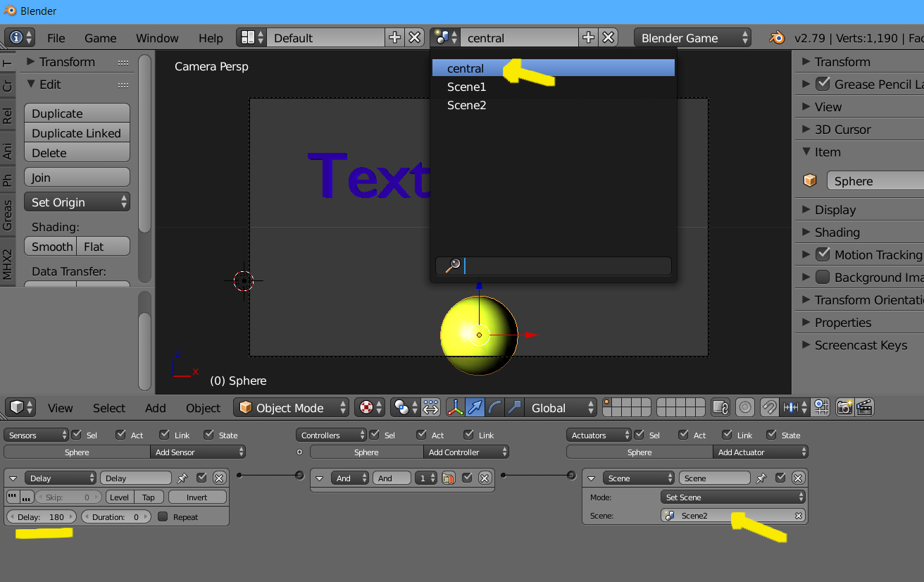Add a new scene next to central

click(x=588, y=37)
